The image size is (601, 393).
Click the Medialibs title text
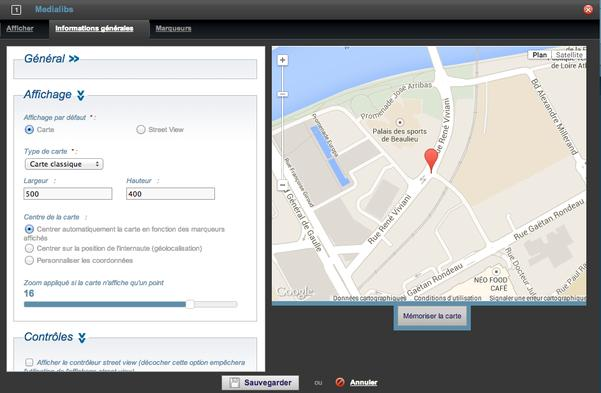click(x=54, y=10)
